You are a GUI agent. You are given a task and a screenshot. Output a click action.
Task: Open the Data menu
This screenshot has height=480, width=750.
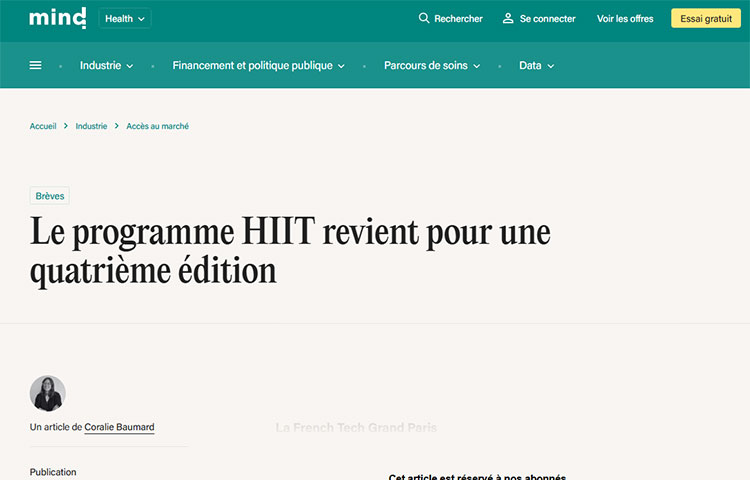(x=536, y=66)
